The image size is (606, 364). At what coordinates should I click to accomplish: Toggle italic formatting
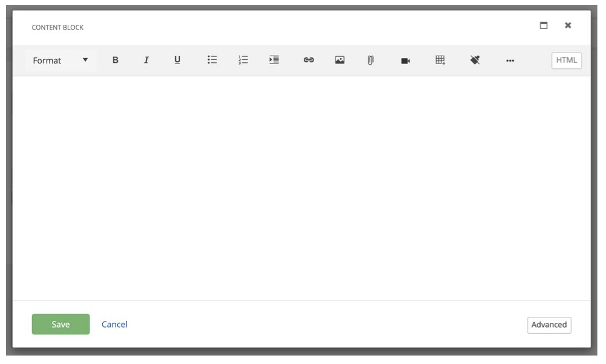[146, 60]
